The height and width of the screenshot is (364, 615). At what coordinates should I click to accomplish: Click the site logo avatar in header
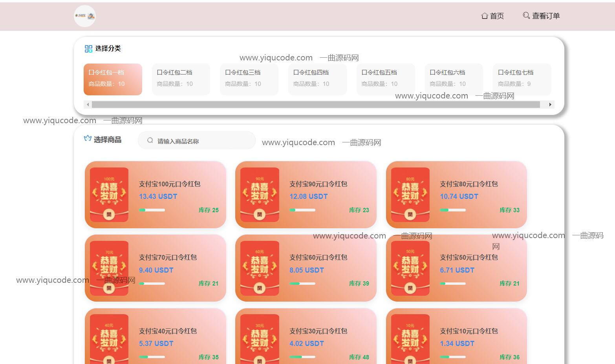[85, 16]
